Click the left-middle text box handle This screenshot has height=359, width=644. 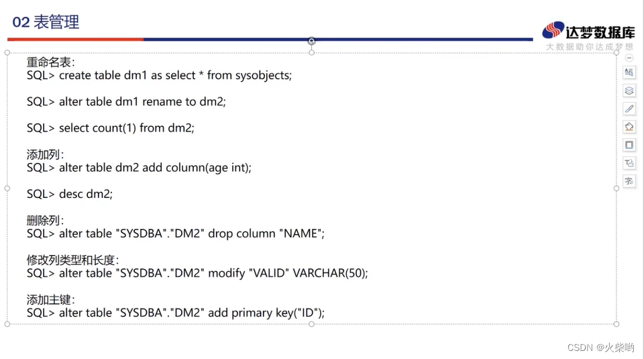coord(7,189)
